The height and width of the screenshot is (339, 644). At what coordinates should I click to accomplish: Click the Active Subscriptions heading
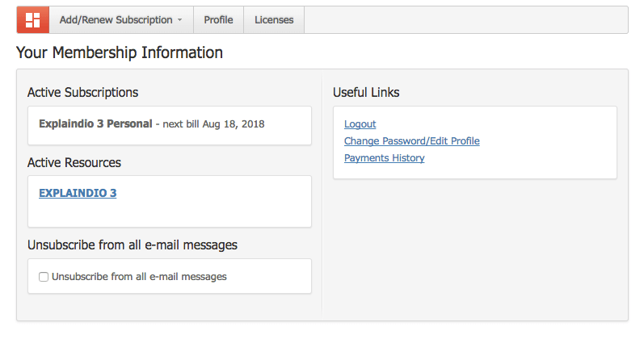pos(83,92)
